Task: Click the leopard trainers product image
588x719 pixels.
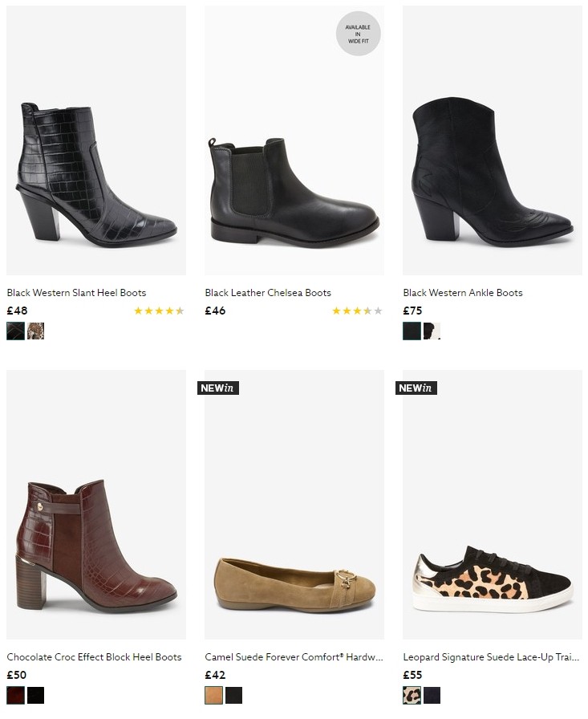Action: pos(491,504)
